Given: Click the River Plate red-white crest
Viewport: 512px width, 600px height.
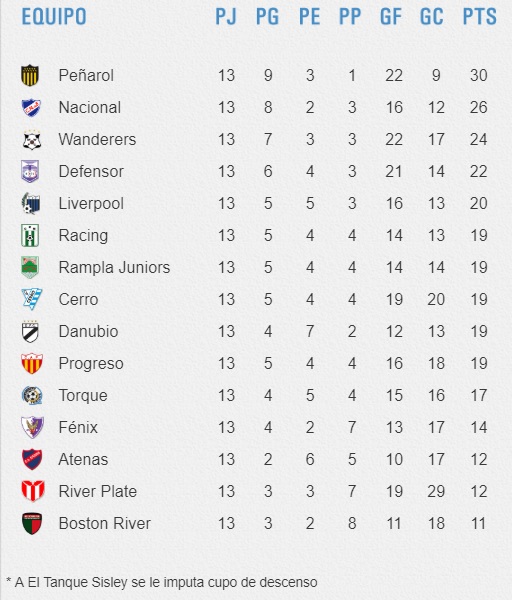Looking at the screenshot, I should pos(33,491).
